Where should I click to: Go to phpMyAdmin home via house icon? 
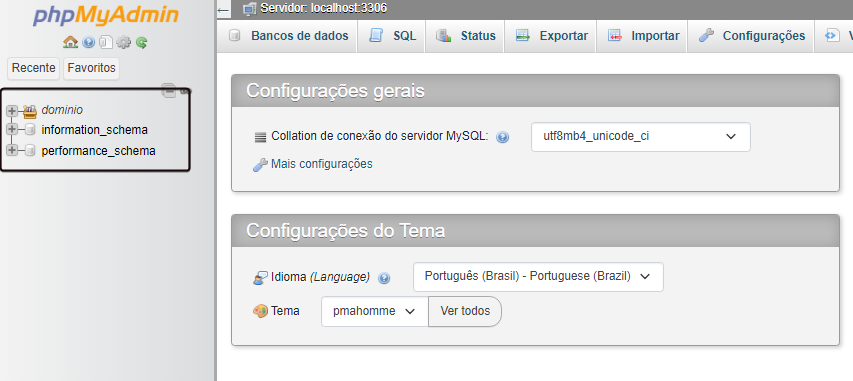coord(71,42)
